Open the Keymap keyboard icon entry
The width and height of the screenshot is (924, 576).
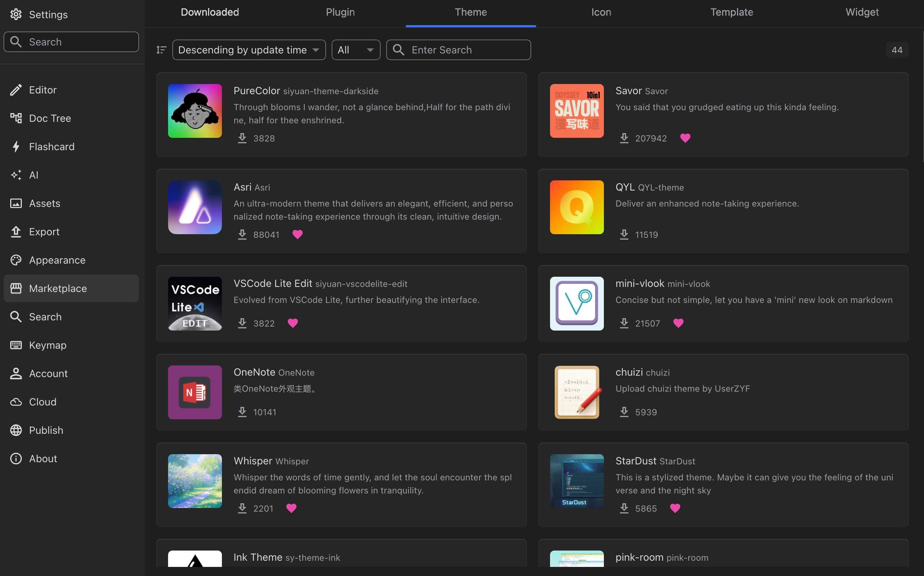click(x=16, y=345)
